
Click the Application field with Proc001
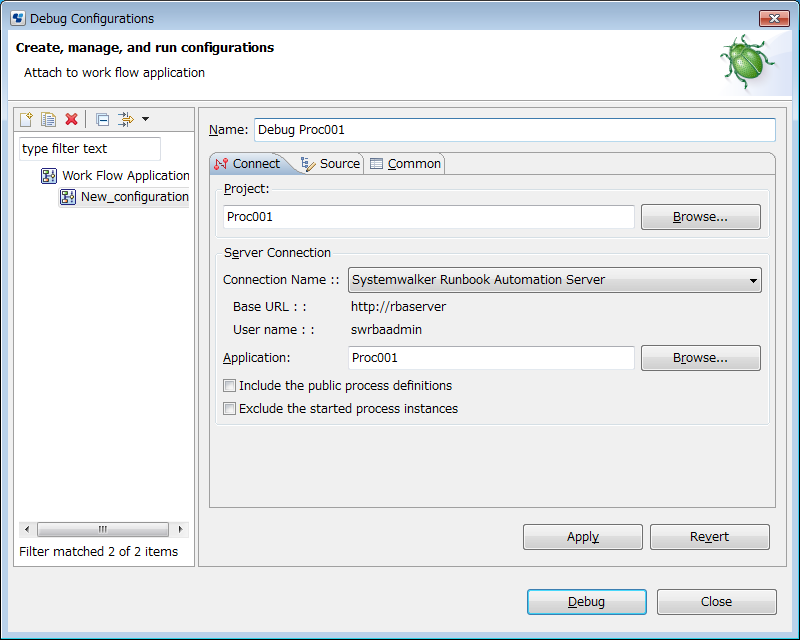pyautogui.click(x=491, y=358)
